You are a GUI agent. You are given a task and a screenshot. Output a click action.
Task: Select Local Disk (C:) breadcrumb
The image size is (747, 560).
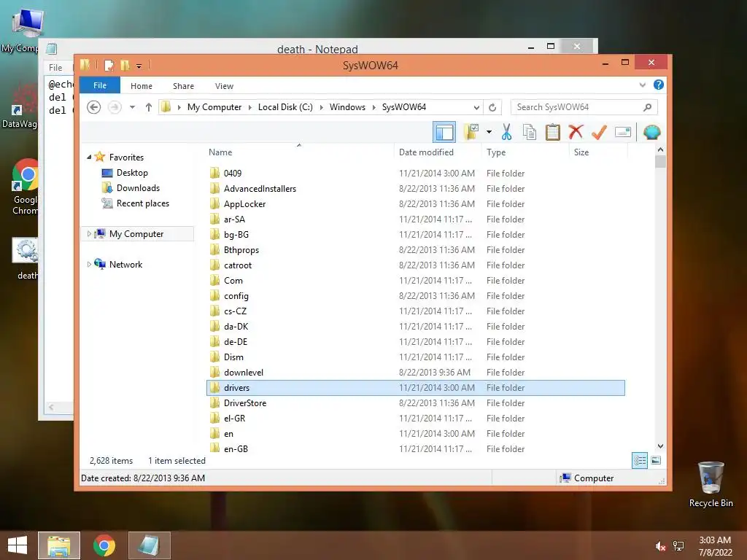(x=285, y=107)
